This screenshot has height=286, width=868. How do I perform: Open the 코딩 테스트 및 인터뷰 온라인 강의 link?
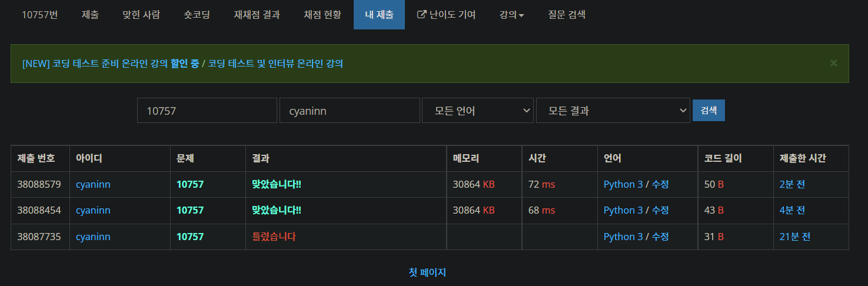coord(275,63)
